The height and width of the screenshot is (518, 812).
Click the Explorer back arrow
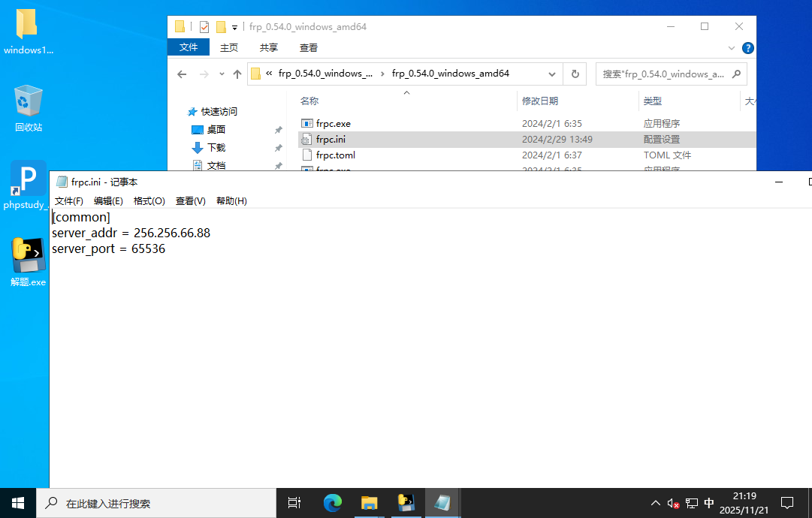[182, 74]
